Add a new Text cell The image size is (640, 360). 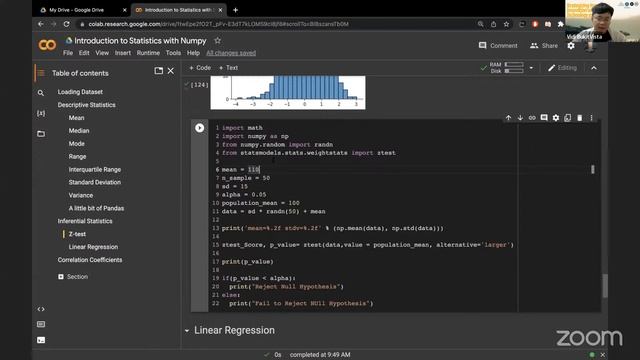point(228,68)
